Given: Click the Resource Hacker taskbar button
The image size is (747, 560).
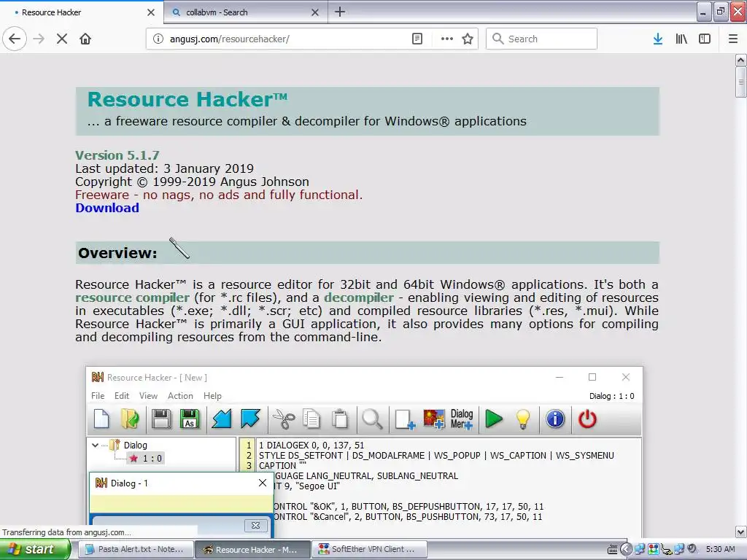Looking at the screenshot, I should pos(252,550).
